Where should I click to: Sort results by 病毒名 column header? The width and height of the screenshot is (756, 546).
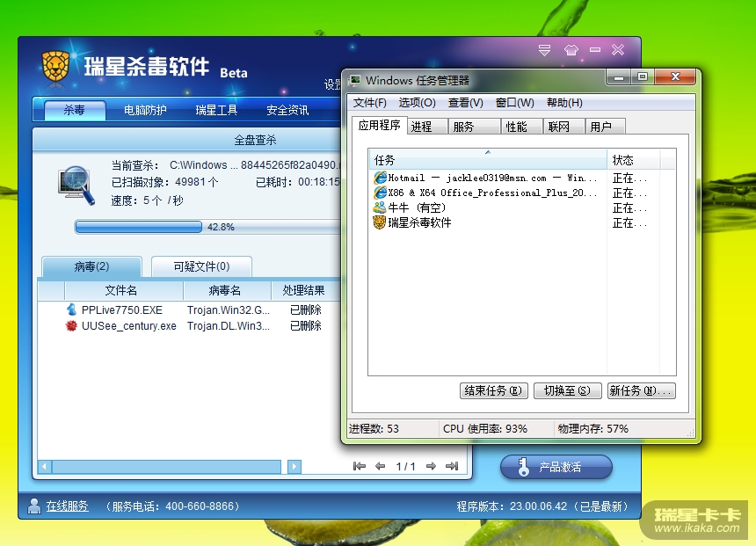coord(227,290)
